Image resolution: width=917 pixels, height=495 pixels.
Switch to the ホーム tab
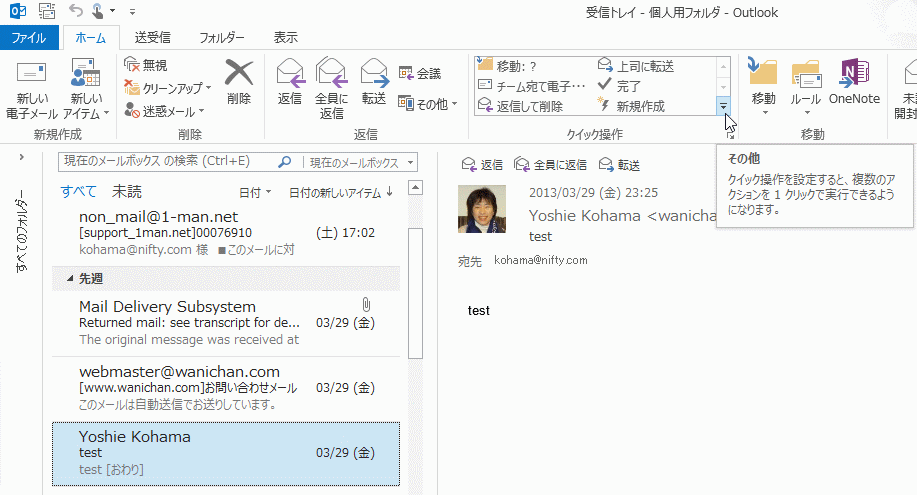coord(91,37)
